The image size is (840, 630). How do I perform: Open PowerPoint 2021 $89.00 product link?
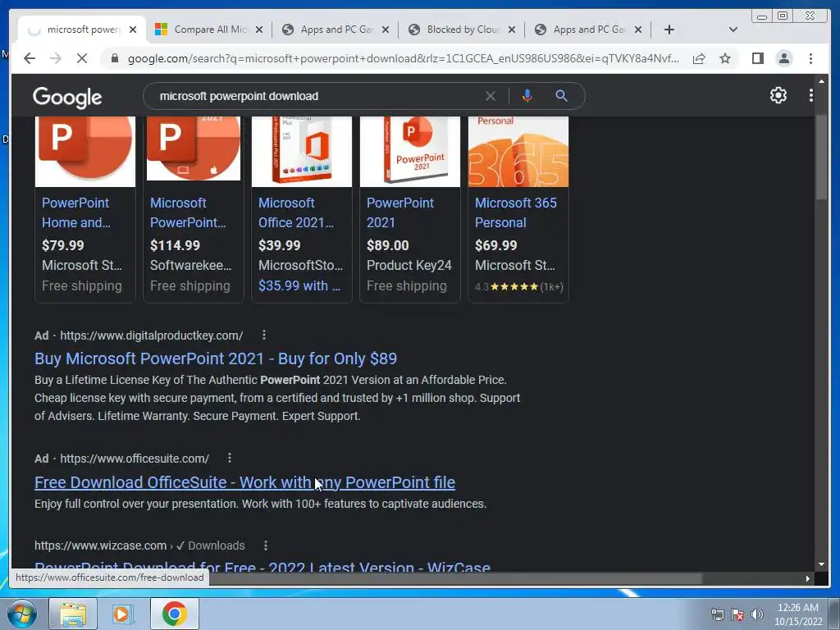point(400,212)
